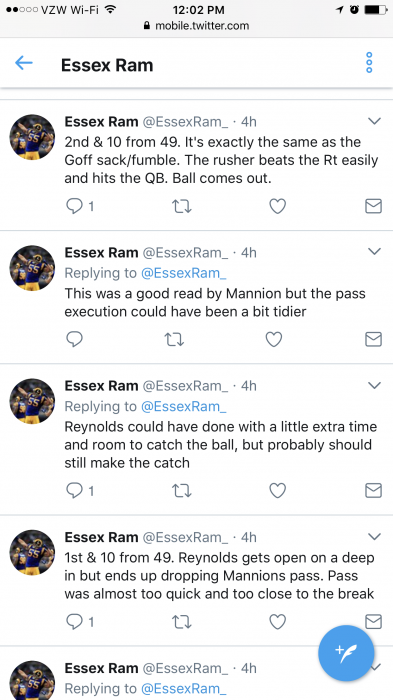Image resolution: width=393 pixels, height=700 pixels.
Task: Retweet the '2nd & 10 from 49' tweet
Action: pos(182,206)
